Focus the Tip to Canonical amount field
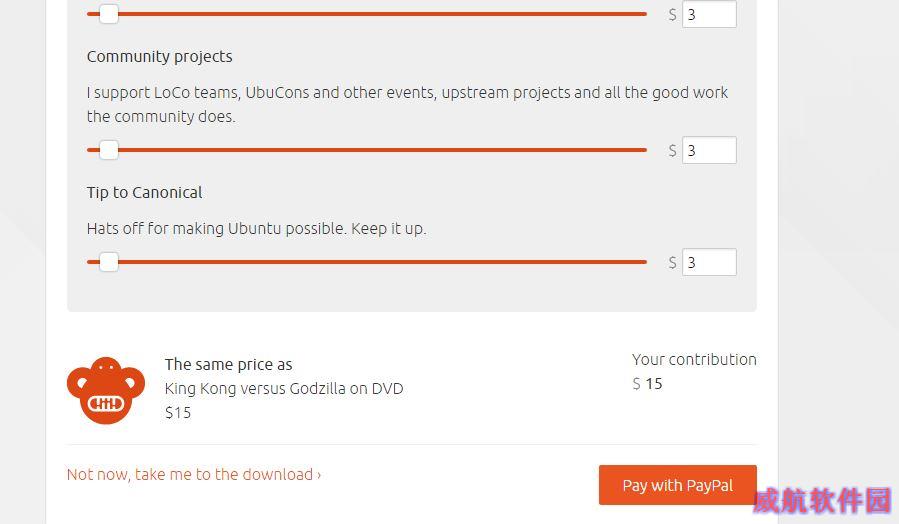 click(x=709, y=262)
